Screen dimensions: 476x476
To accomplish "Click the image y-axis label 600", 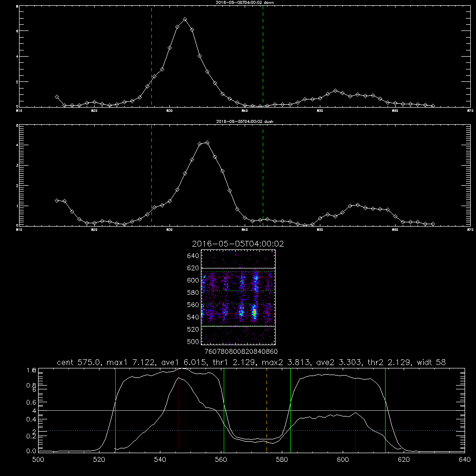I will coord(193,280).
